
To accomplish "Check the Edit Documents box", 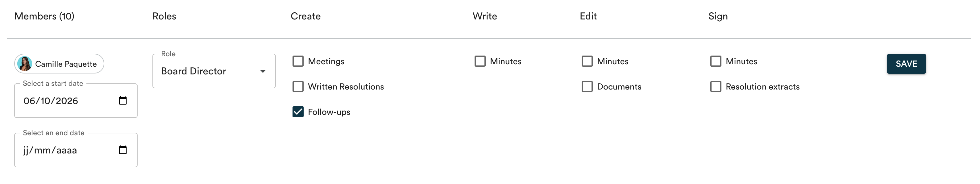I will tap(587, 86).
